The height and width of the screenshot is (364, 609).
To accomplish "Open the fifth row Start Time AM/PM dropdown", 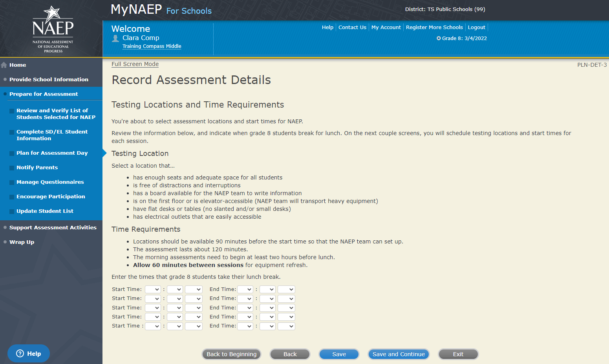I will (194, 326).
